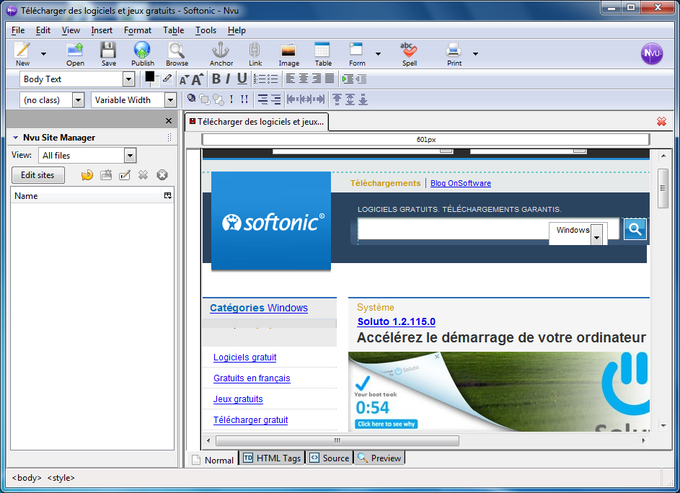The height and width of the screenshot is (493, 680).
Task: Open the Insert menu
Action: tap(101, 30)
